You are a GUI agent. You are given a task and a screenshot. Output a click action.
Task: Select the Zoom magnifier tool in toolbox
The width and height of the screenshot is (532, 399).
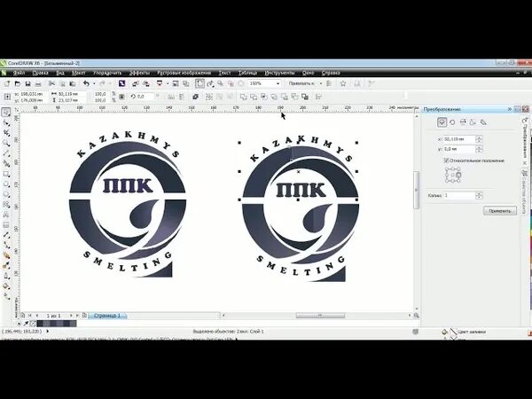click(x=6, y=143)
